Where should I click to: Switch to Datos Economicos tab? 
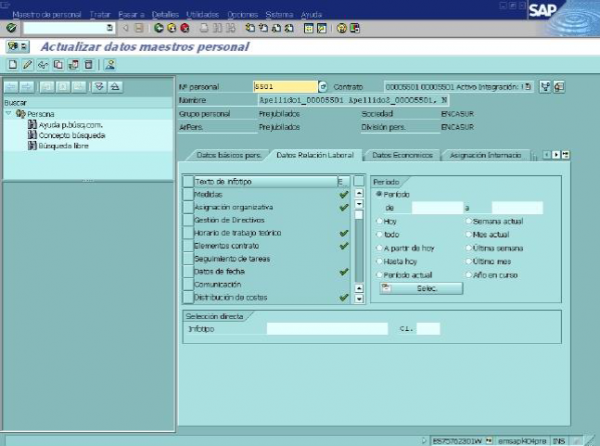402,155
